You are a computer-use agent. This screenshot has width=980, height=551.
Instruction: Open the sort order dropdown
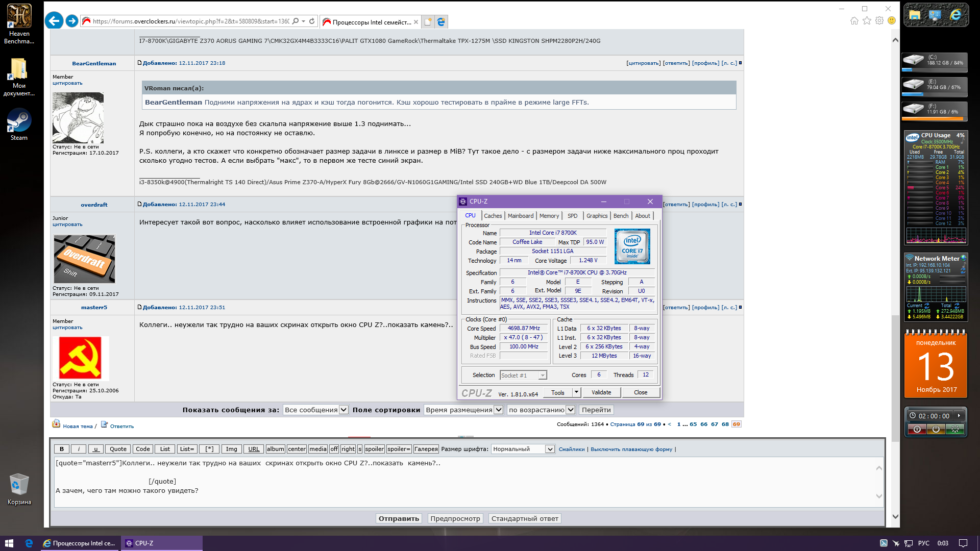[541, 410]
